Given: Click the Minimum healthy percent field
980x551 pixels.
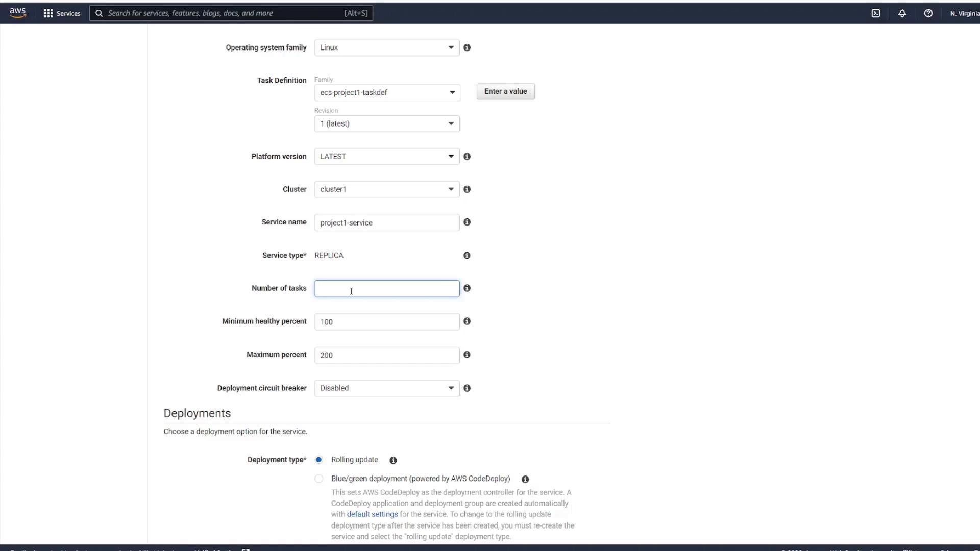Looking at the screenshot, I should coord(387,322).
